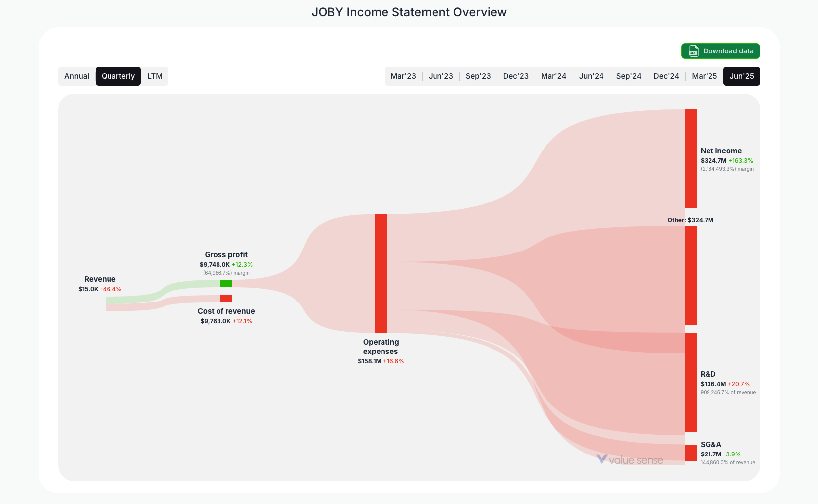
Task: Open the Jun'24 quarter data
Action: pyautogui.click(x=591, y=76)
